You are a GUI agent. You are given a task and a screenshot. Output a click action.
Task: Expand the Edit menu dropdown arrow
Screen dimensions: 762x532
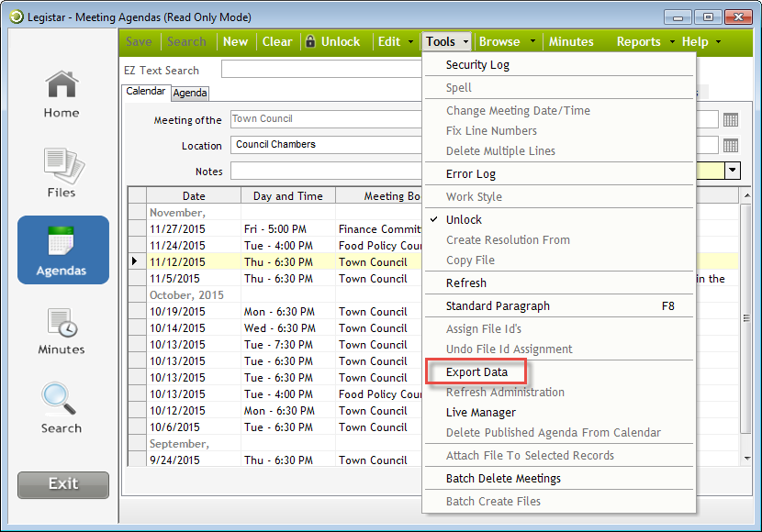coord(410,42)
